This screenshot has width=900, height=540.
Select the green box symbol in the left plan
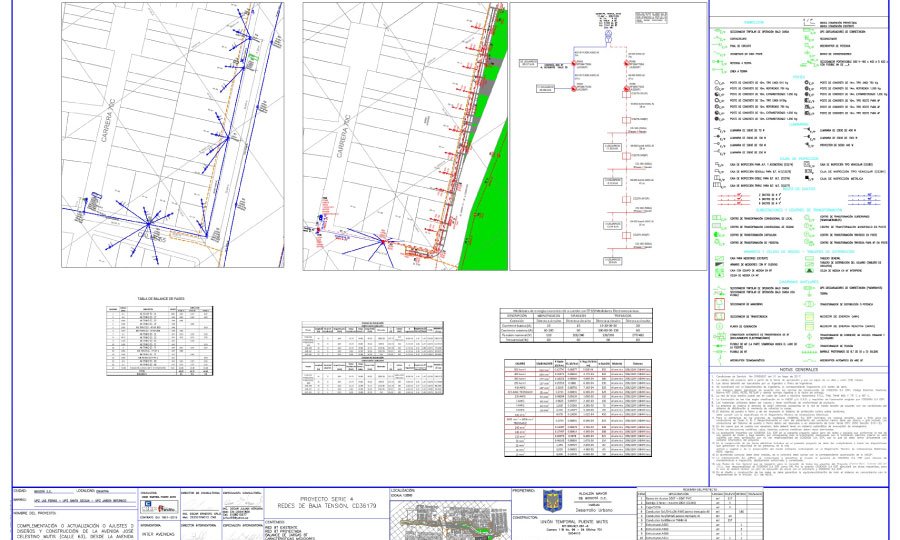click(x=253, y=59)
